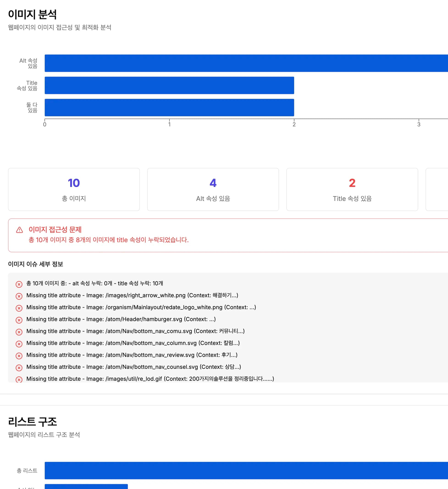The height and width of the screenshot is (489, 448).
Task: Click the error icon on the summary issue line
Action: pos(19,284)
